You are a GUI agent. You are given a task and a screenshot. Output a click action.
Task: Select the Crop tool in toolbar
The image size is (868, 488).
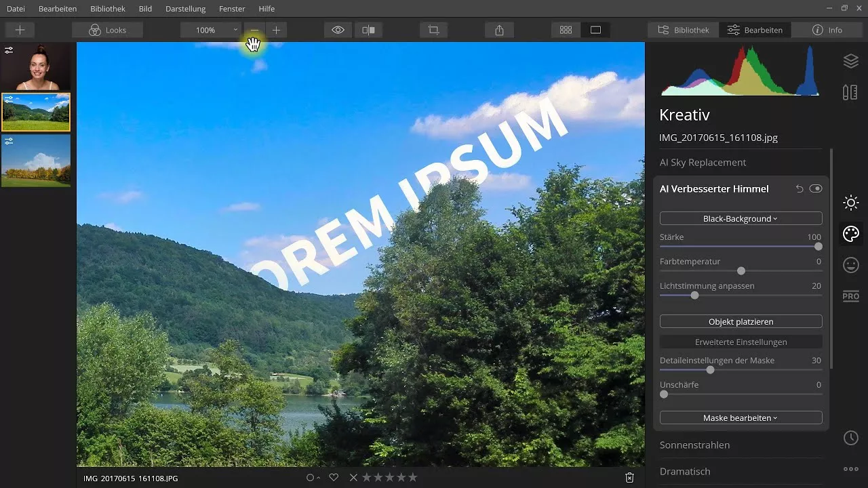click(432, 29)
